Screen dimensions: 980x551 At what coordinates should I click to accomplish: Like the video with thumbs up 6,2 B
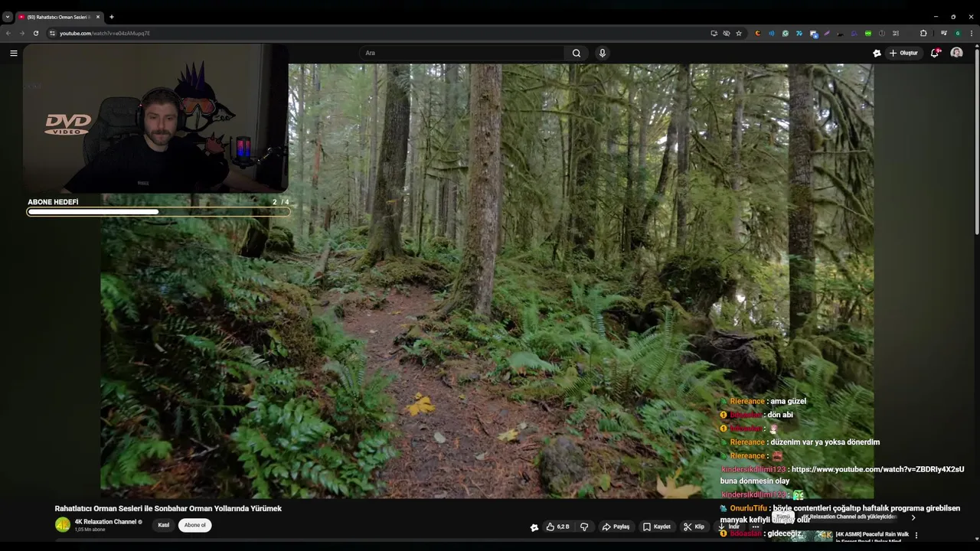tap(558, 527)
